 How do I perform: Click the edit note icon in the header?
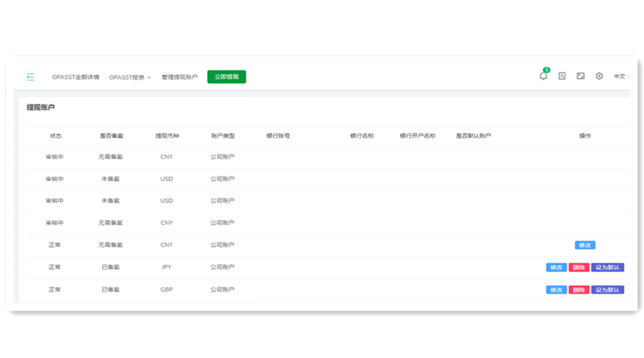(562, 76)
